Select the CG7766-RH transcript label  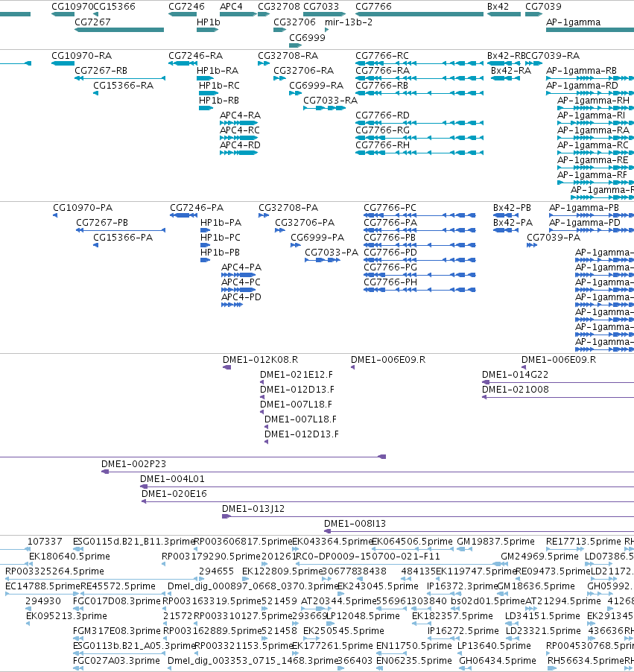tap(382, 145)
